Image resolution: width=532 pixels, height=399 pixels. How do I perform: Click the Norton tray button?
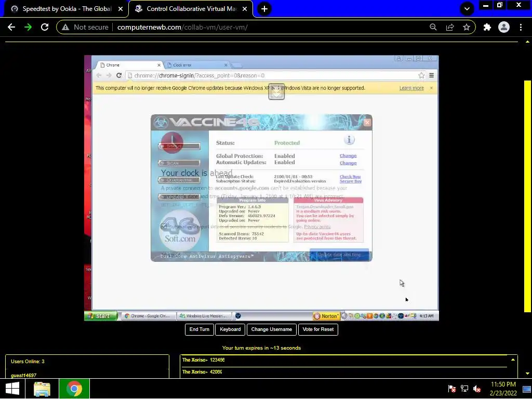point(326,316)
